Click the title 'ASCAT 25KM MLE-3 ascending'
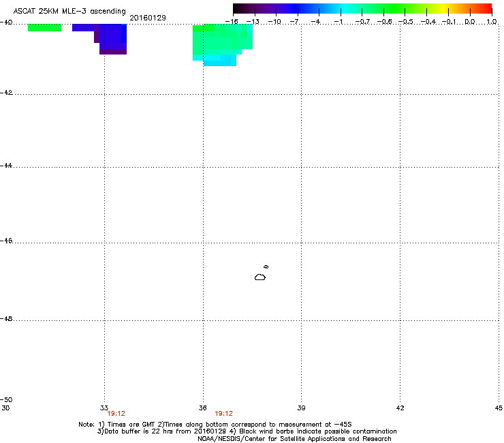This screenshot has width=504, height=443. tap(69, 12)
